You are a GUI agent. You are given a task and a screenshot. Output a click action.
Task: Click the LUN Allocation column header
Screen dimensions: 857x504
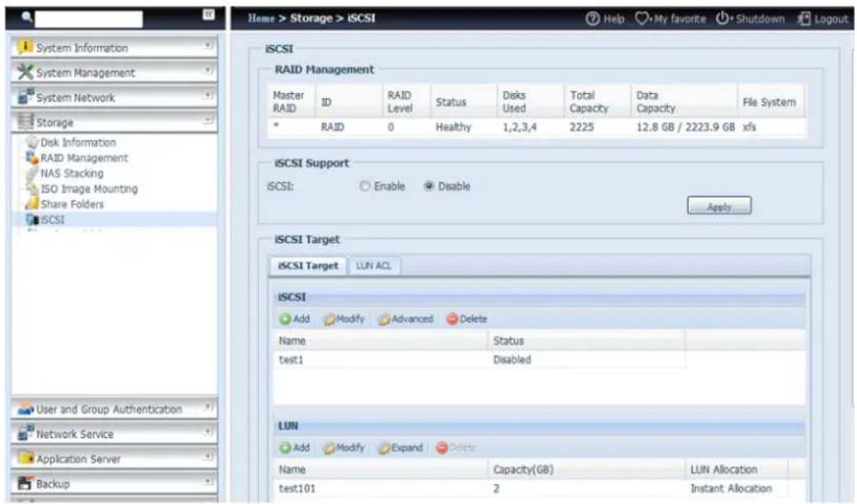click(x=723, y=470)
